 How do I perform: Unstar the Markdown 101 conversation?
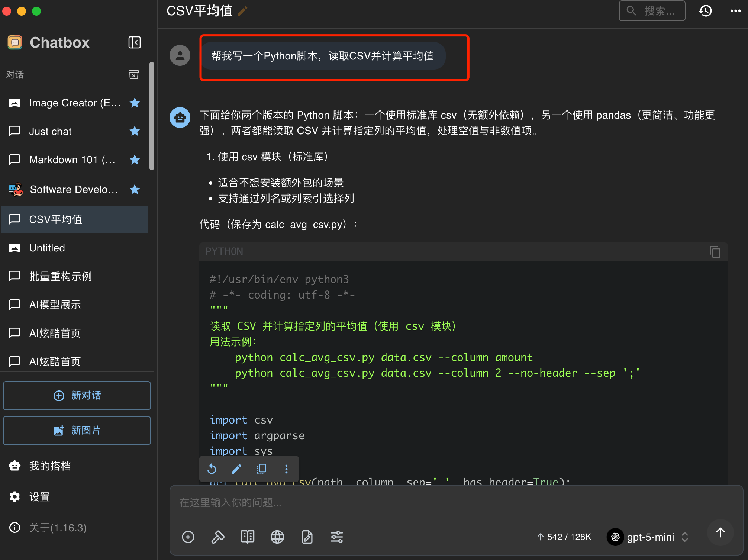click(x=135, y=160)
